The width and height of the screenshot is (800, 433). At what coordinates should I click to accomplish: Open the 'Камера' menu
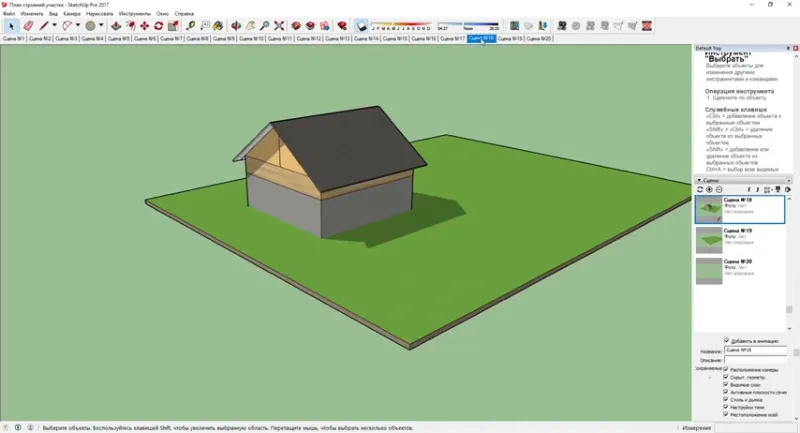coord(72,14)
